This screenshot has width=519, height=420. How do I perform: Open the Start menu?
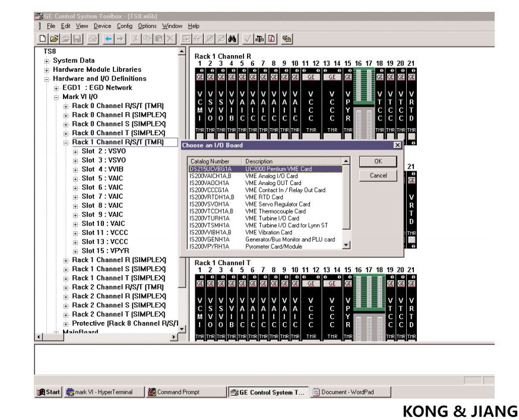tap(48, 392)
